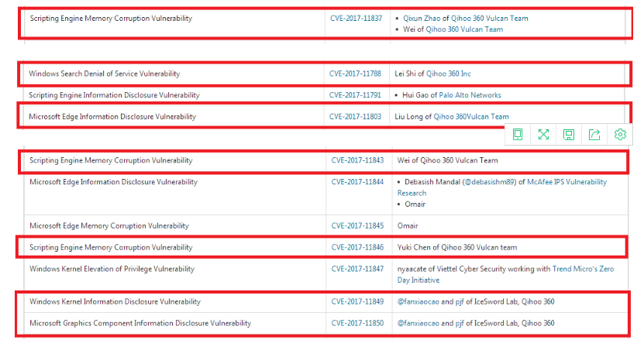
Task: Open the CVE-2017-11846 link
Action: pos(357,248)
